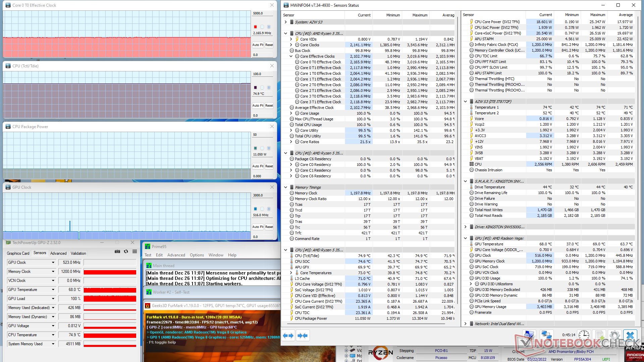Click the collapse-all arrows icon in HWiNFO
Viewport: 644px width, 362px height.
303,336
